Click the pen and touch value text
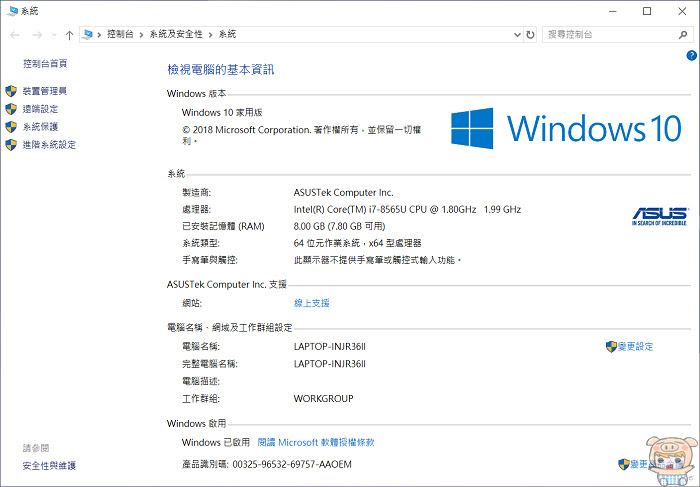 [x=377, y=260]
